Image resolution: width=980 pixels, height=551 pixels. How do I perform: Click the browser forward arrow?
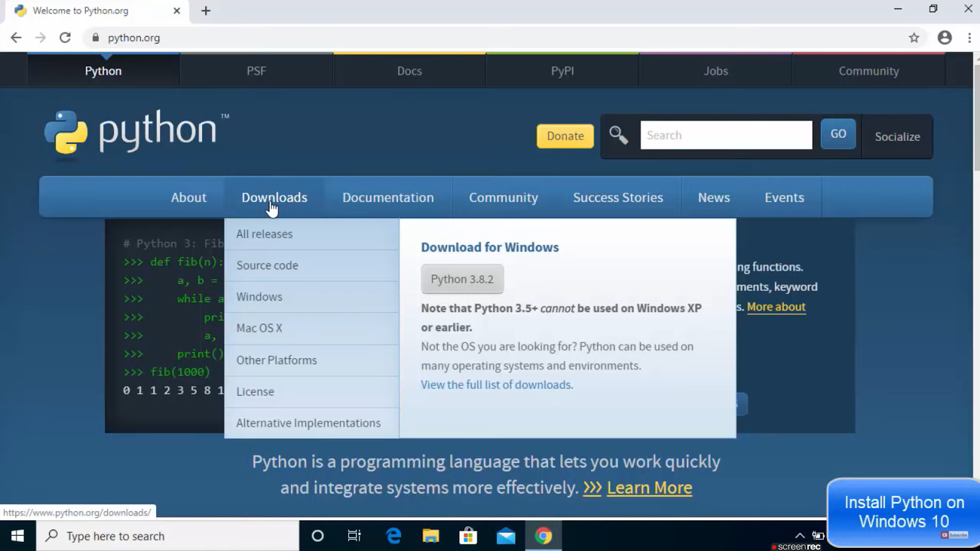pos(40,37)
